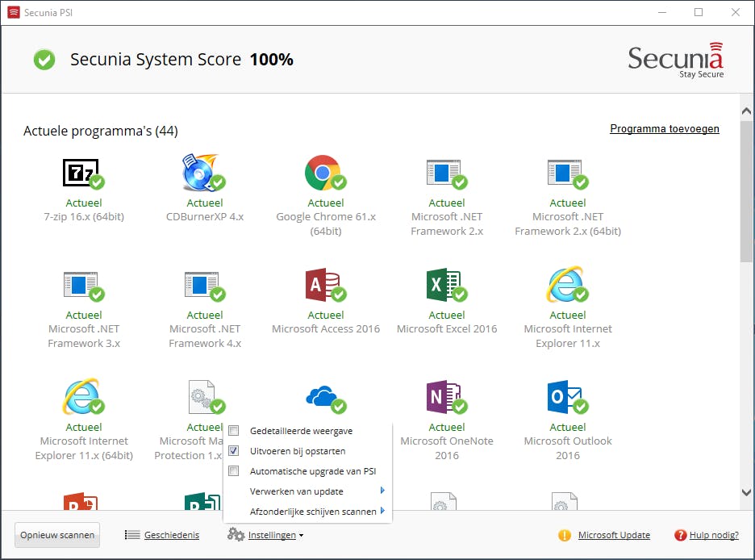Image resolution: width=755 pixels, height=560 pixels.
Task: Enable Automatische upgrade van PSI checkbox
Action: 234,471
